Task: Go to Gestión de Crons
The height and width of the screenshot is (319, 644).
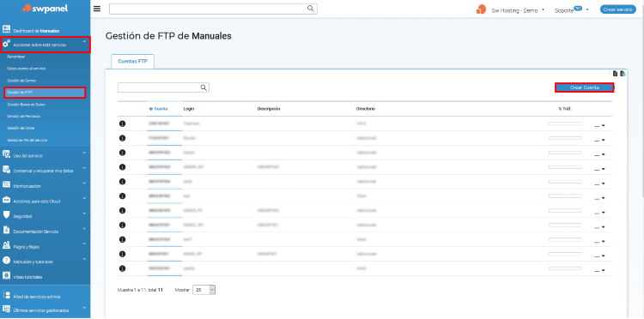Action: pos(21,128)
